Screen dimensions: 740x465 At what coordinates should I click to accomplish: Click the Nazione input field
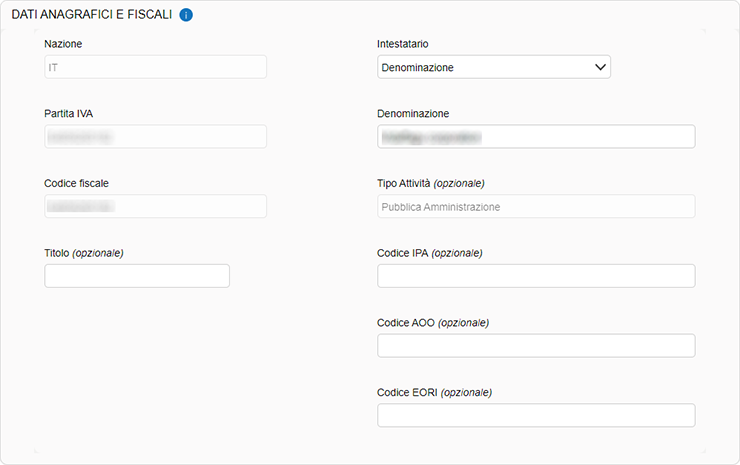click(x=155, y=67)
